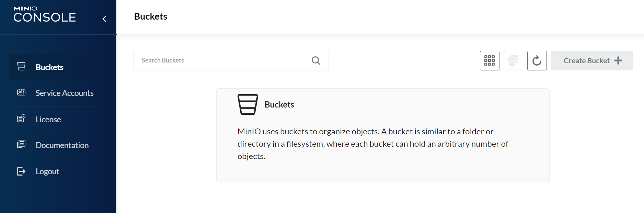This screenshot has height=213, width=644.
Task: Click the magnifier icon in the search bar
Action: tap(315, 60)
